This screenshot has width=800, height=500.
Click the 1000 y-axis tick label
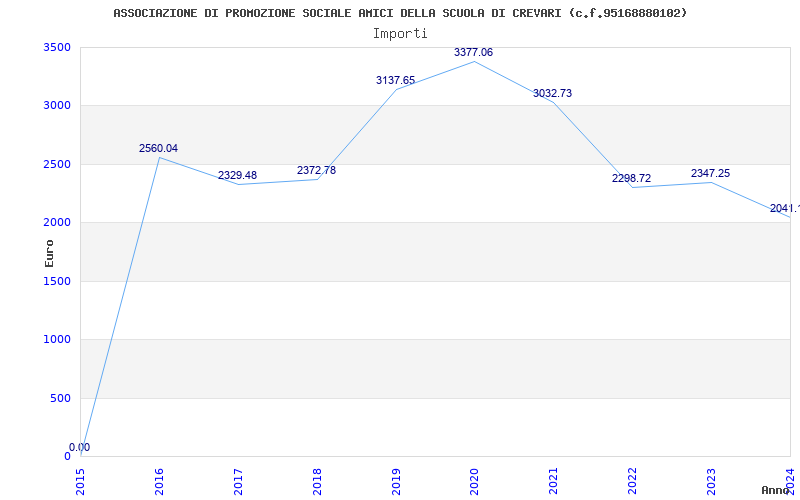coord(57,339)
